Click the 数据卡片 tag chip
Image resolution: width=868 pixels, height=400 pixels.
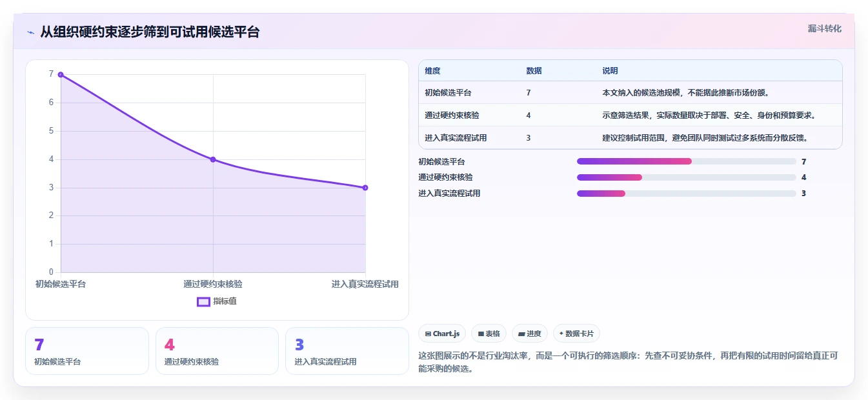coord(576,334)
